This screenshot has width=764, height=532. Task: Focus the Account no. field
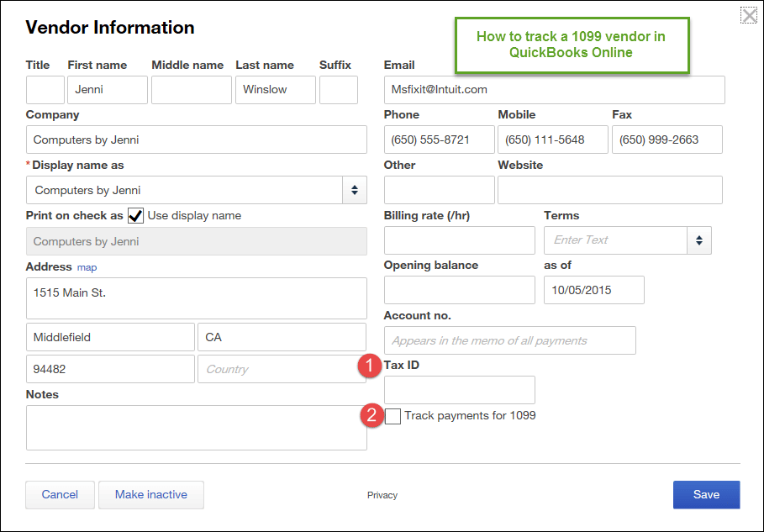[x=509, y=340]
